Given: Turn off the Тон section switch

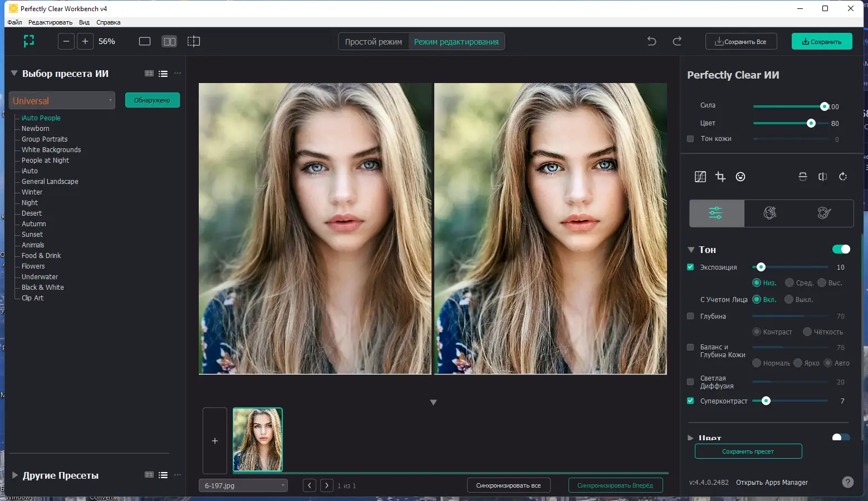Looking at the screenshot, I should [x=841, y=249].
